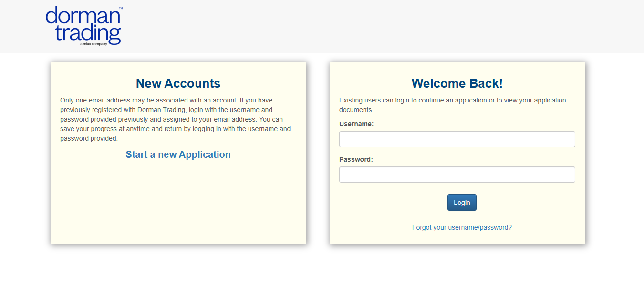Screen dimensions: 644x285
Task: Select the New Accounts heading
Action: (x=178, y=83)
